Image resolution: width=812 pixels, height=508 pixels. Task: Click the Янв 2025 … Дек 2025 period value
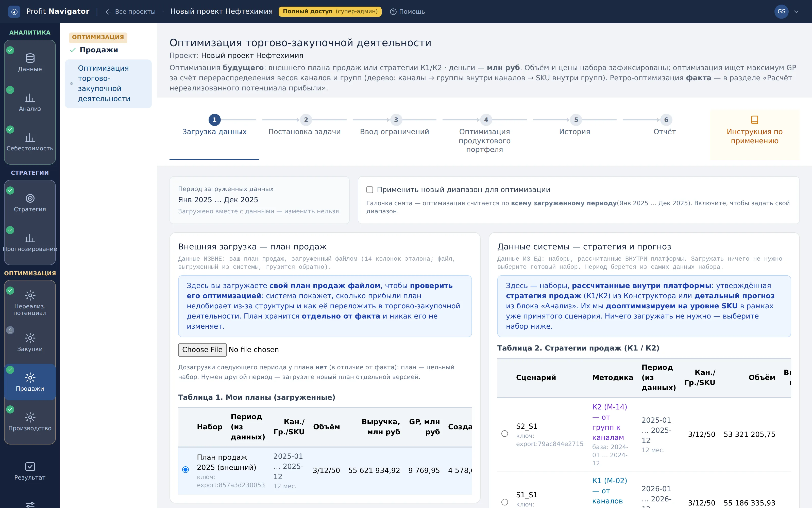[x=218, y=200]
